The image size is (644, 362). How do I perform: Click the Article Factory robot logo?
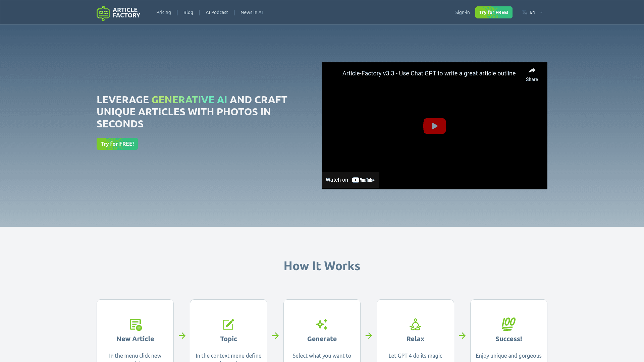(103, 13)
